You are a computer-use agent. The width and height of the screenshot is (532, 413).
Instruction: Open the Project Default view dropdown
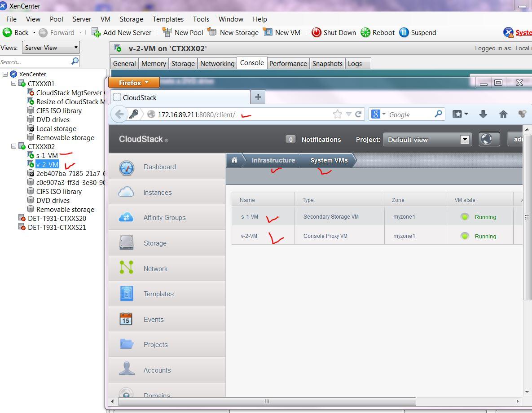tap(427, 140)
